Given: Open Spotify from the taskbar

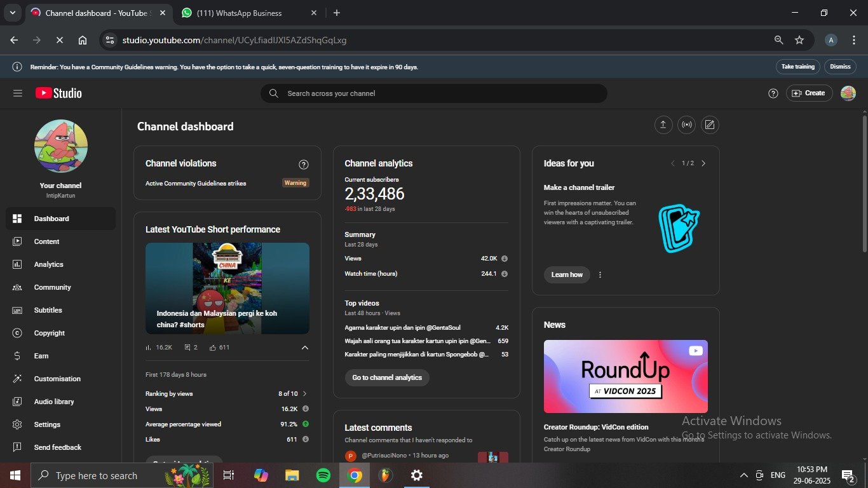Looking at the screenshot, I should pos(323,475).
